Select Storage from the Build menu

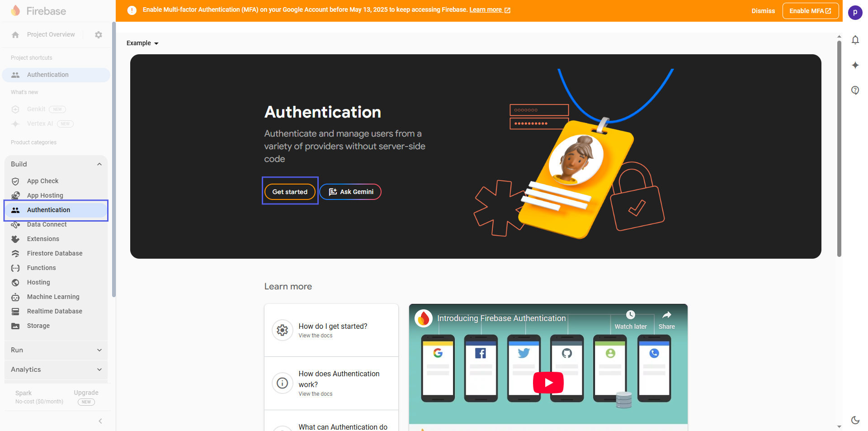click(38, 326)
